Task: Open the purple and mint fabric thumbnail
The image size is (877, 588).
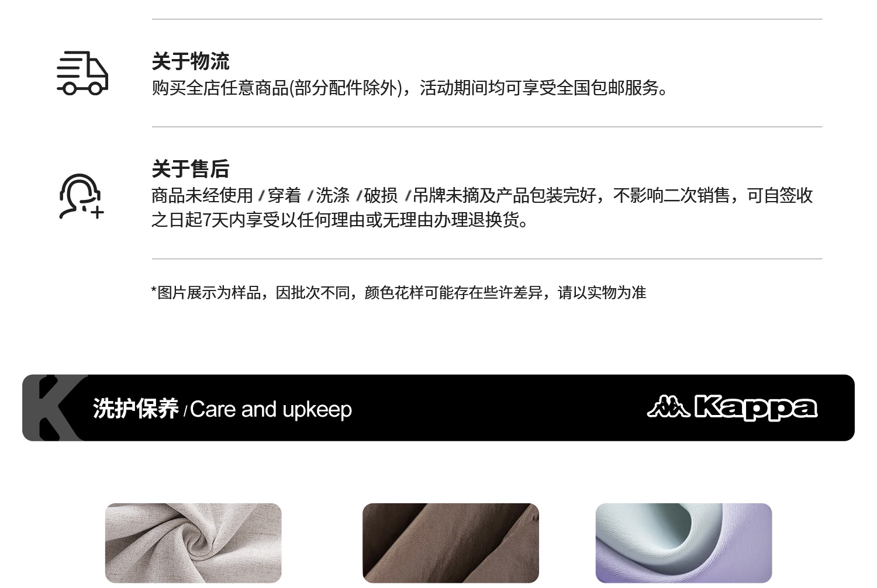Action: (x=683, y=543)
